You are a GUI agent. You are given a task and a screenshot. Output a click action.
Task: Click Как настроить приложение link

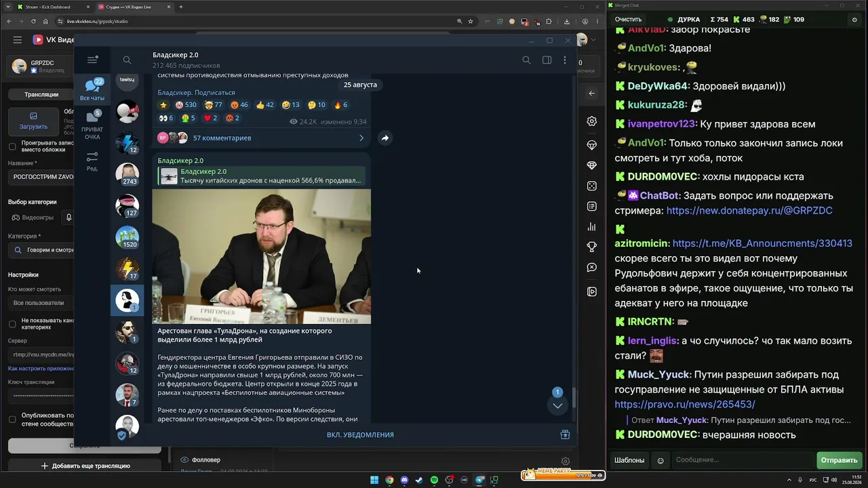pos(41,369)
